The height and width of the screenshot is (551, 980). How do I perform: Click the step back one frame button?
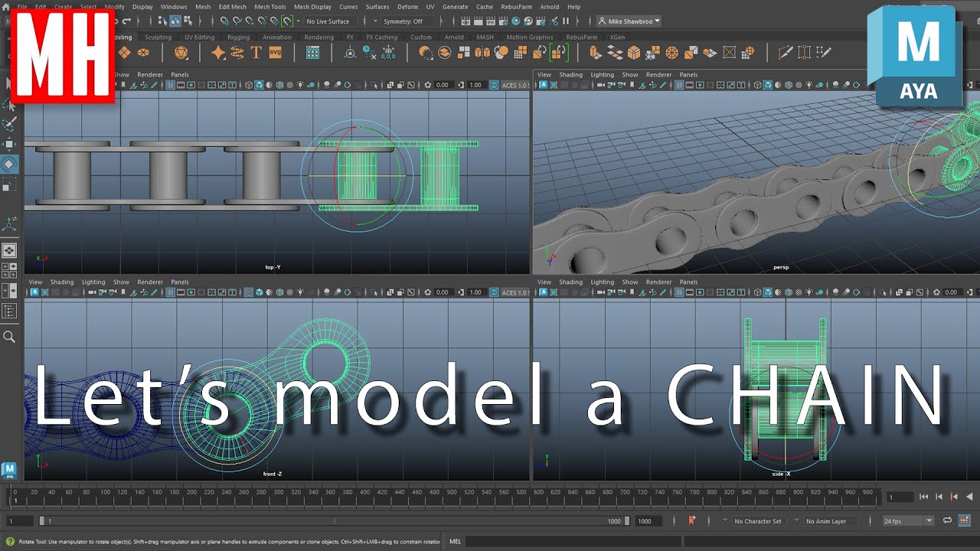pyautogui.click(x=940, y=497)
